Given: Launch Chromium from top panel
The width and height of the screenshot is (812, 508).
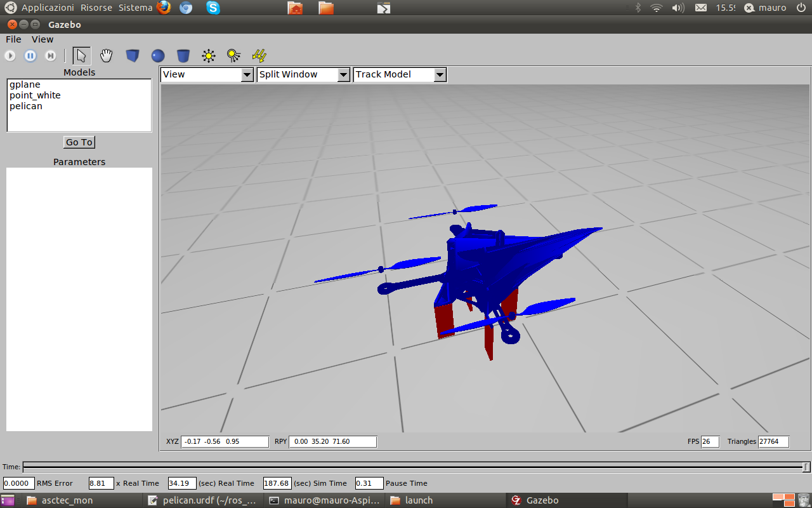Looking at the screenshot, I should pos(186,8).
